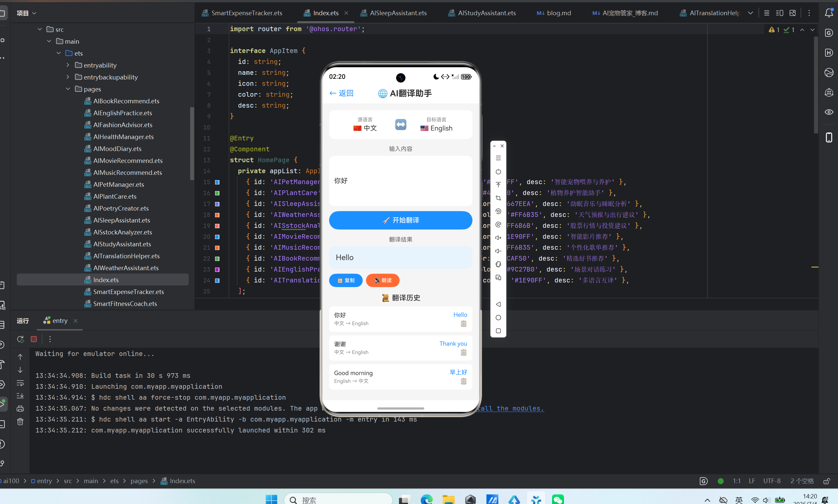Viewport: 838px width, 504px height.
Task: Click print icon in run console
Action: click(x=21, y=409)
